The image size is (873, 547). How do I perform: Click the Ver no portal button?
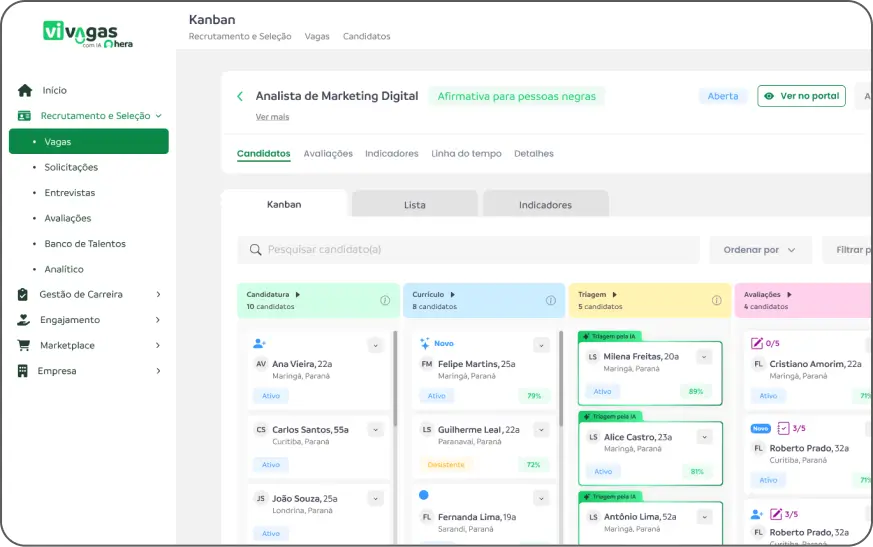coord(801,96)
